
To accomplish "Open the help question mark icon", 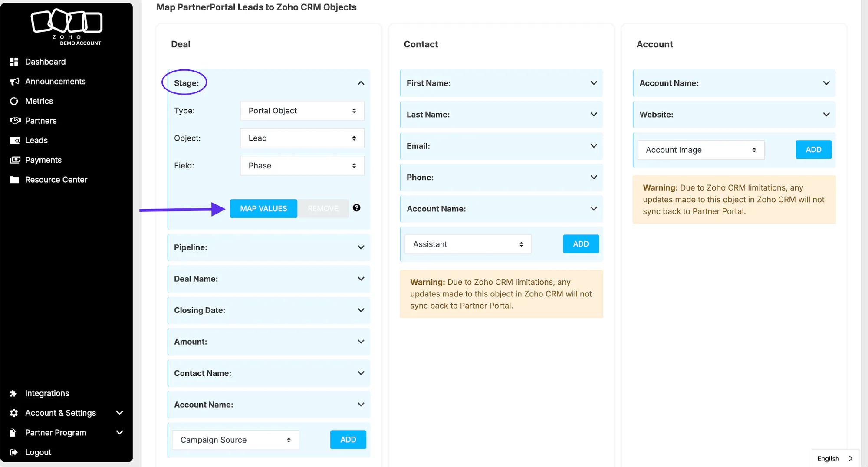I will [356, 208].
